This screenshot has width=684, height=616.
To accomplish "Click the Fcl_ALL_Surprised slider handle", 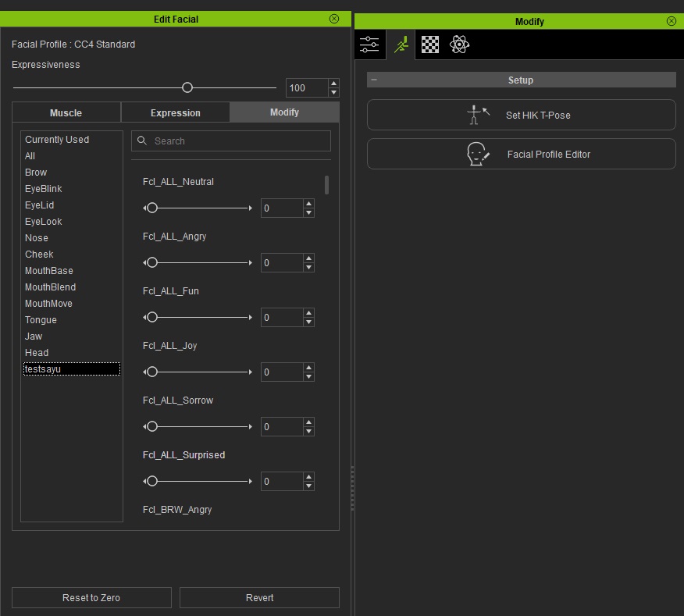I will pos(151,481).
